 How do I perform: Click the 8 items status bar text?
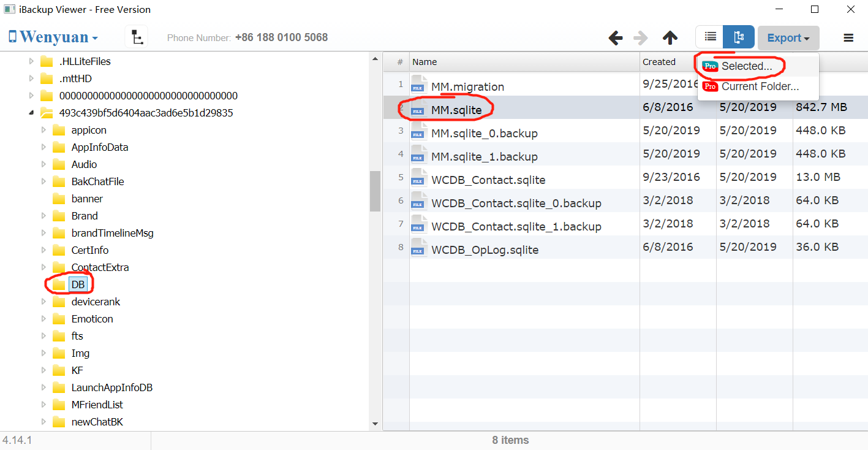[510, 440]
